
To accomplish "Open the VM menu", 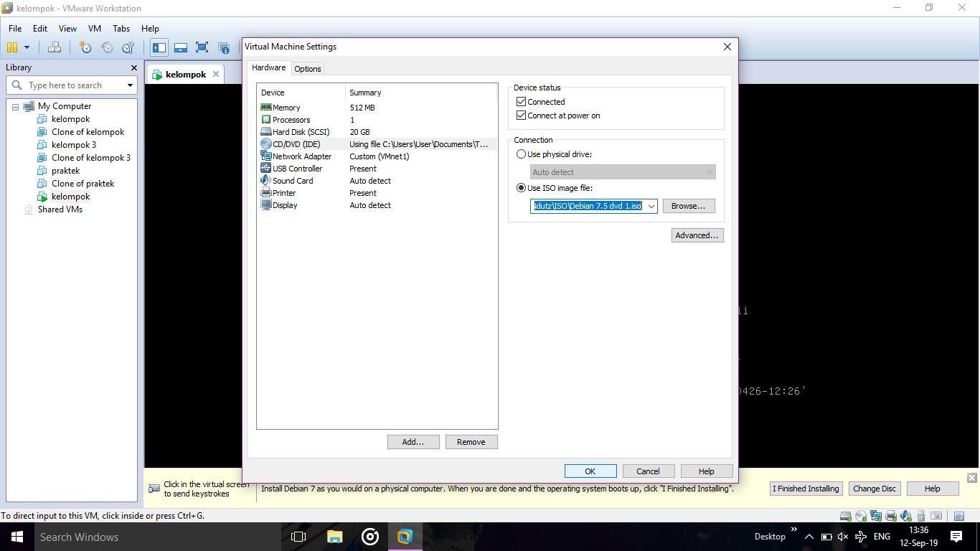I will 94,29.
